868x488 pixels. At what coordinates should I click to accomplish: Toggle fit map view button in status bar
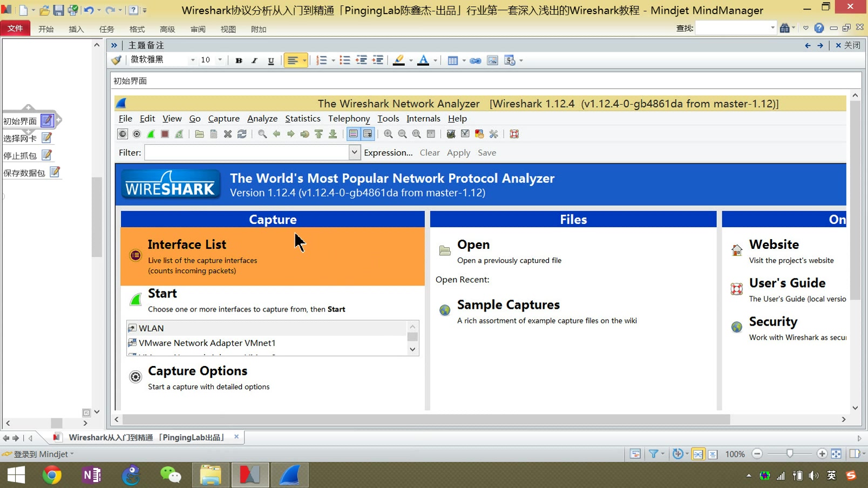click(836, 454)
